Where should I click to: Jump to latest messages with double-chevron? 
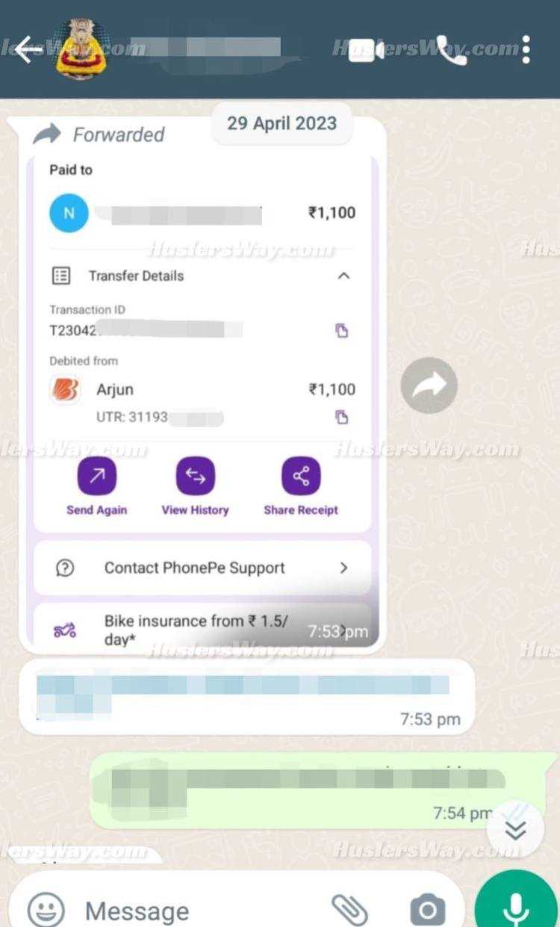click(515, 829)
